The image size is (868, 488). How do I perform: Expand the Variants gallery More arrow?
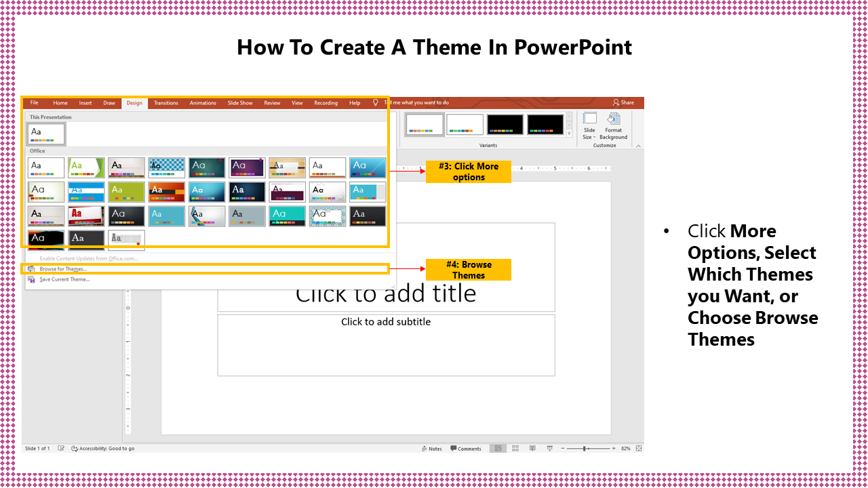click(569, 134)
